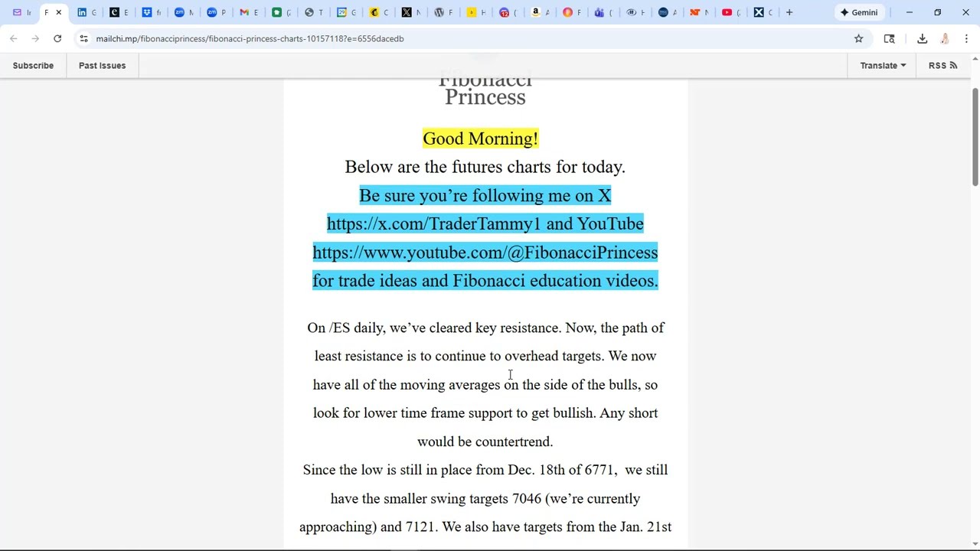The width and height of the screenshot is (980, 551).
Task: Reload the page with the refresh icon
Action: [57, 38]
